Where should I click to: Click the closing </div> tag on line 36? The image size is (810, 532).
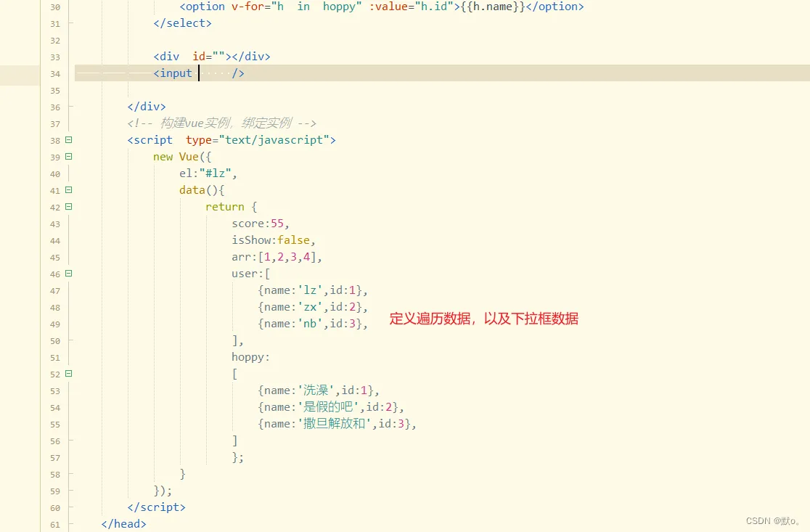click(147, 107)
